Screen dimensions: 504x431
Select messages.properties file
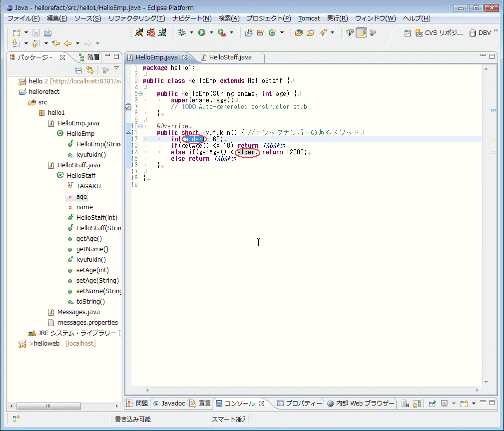point(83,323)
